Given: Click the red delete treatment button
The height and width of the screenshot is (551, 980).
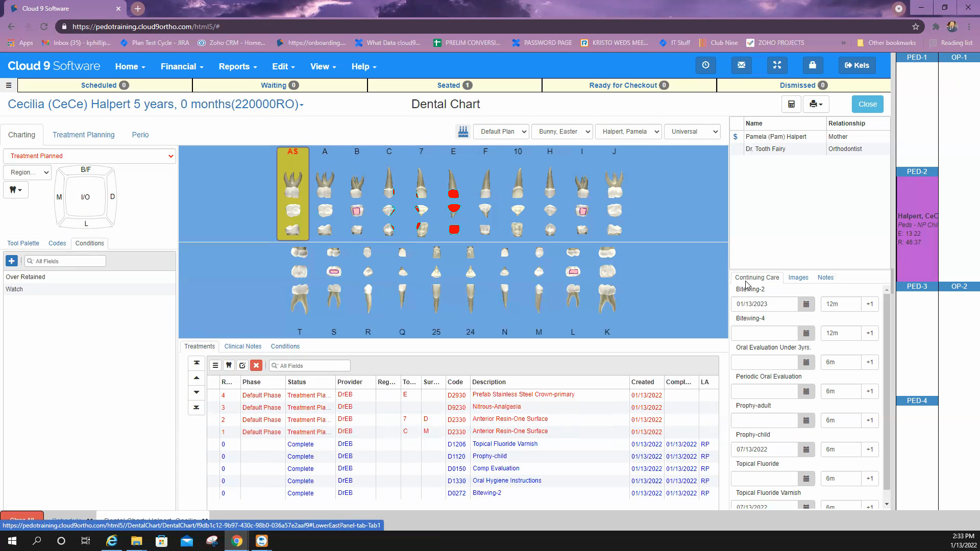Looking at the screenshot, I should click(256, 365).
